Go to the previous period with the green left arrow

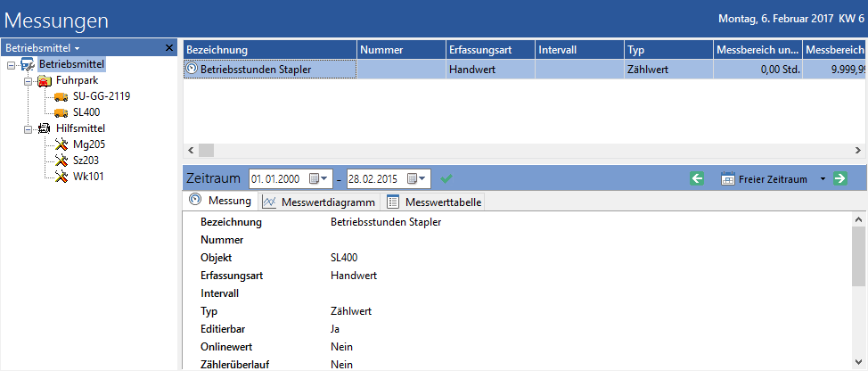[697, 179]
